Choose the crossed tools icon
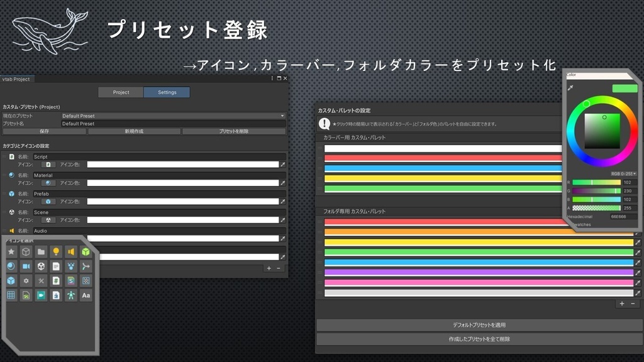 tap(41, 281)
